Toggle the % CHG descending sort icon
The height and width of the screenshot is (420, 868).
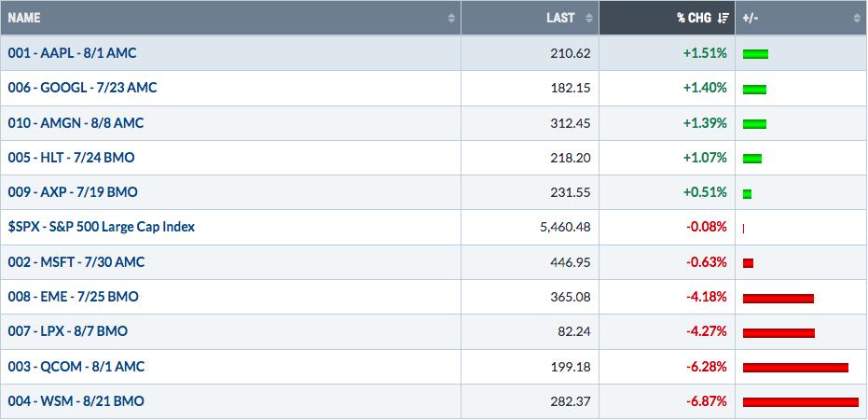click(723, 19)
